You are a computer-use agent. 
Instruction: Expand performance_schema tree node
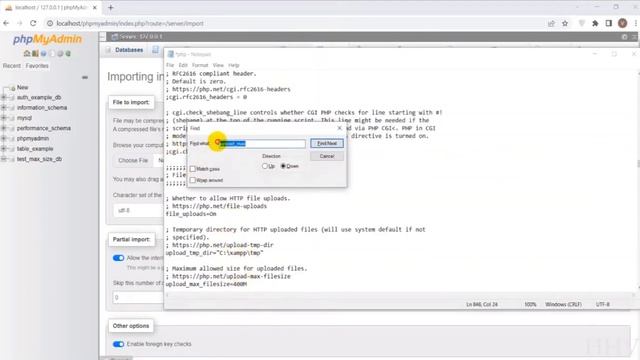pos(4,128)
